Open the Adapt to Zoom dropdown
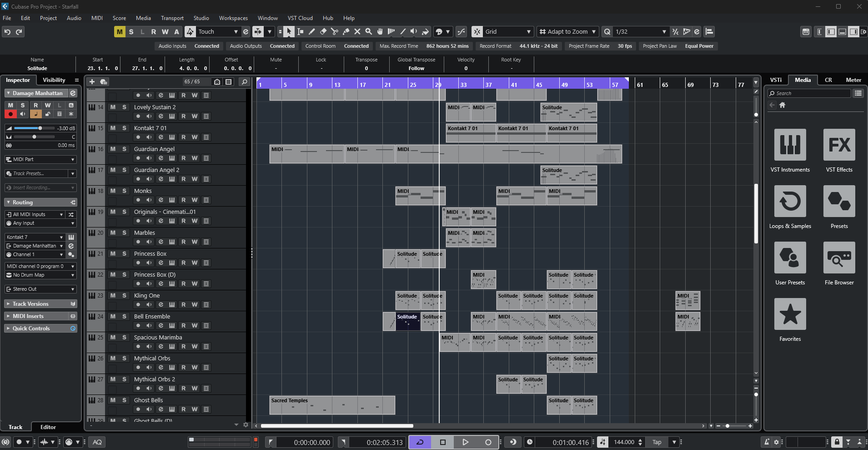868x450 pixels. [x=567, y=32]
